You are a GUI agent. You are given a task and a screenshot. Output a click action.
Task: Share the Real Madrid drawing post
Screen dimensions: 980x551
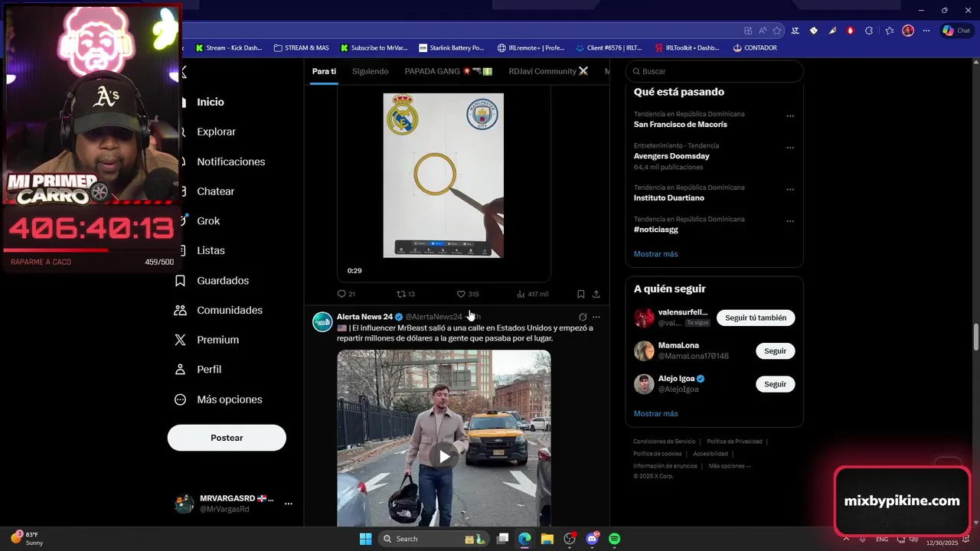(596, 294)
